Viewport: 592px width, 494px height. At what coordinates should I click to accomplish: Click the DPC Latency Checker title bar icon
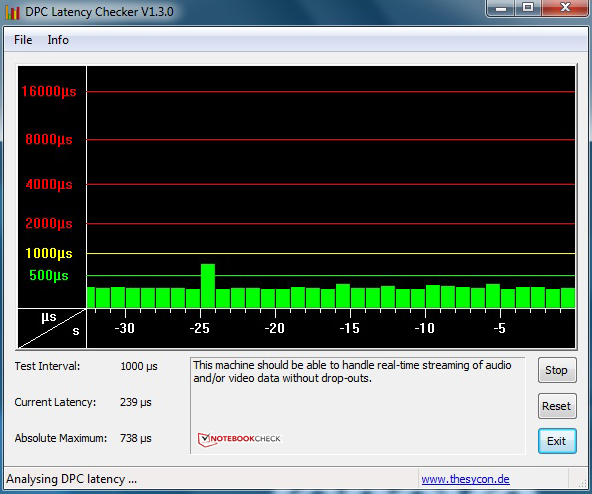point(12,12)
